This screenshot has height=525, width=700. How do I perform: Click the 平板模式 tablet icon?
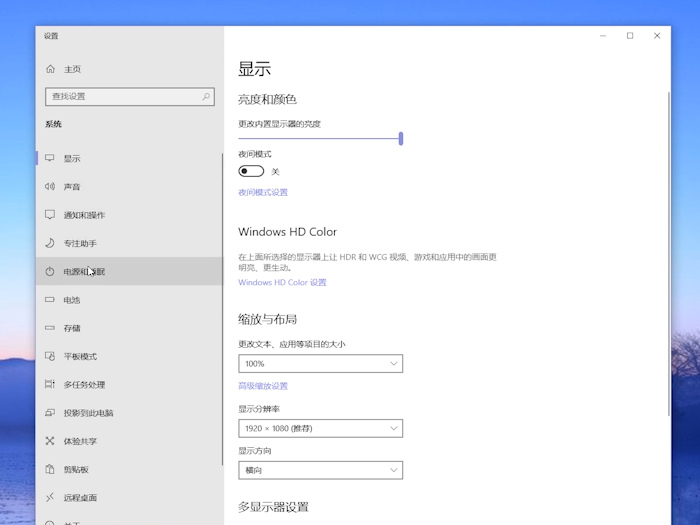[x=50, y=356]
